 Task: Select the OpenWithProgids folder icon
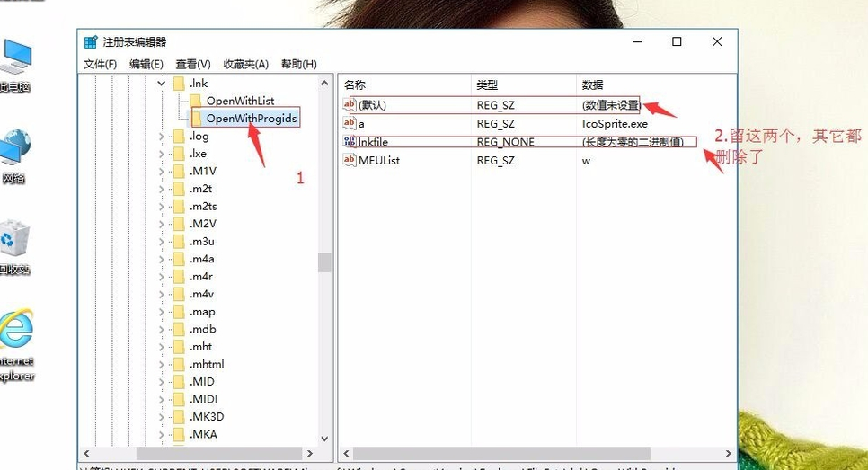(x=197, y=118)
